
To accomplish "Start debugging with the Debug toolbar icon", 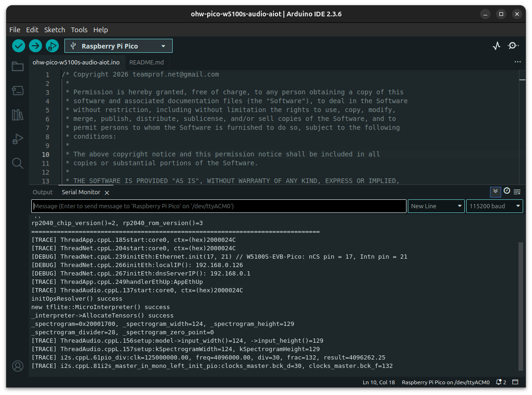I will (52, 46).
